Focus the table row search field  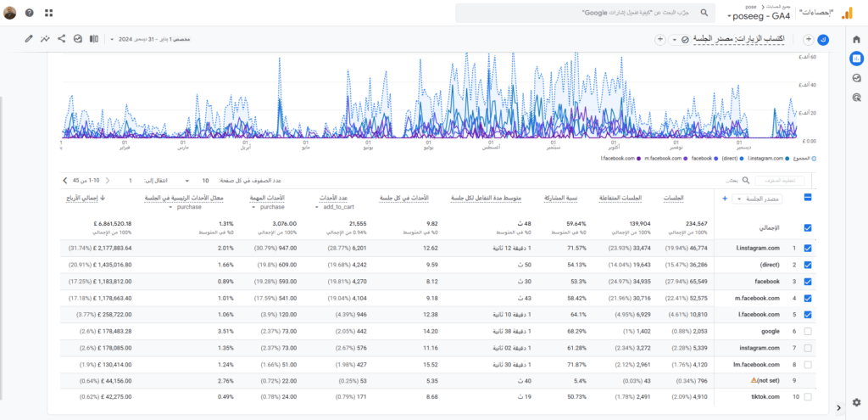click(731, 181)
